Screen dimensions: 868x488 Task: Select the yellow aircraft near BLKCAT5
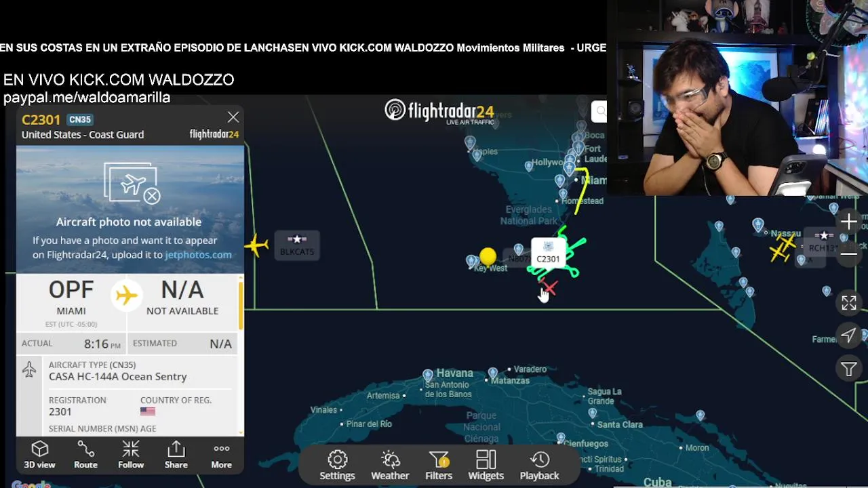click(257, 245)
